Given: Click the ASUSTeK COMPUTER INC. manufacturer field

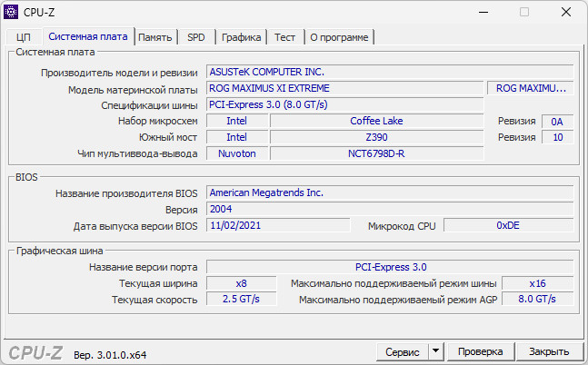Looking at the screenshot, I should 390,72.
